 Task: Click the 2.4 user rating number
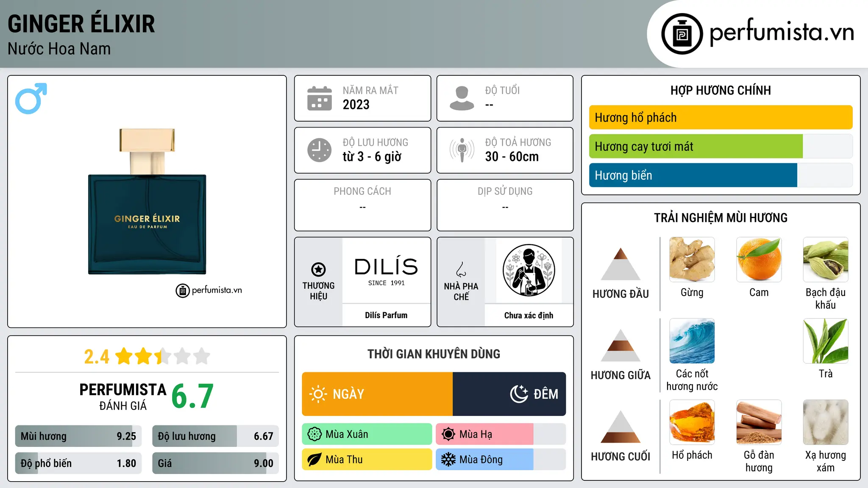click(x=97, y=356)
